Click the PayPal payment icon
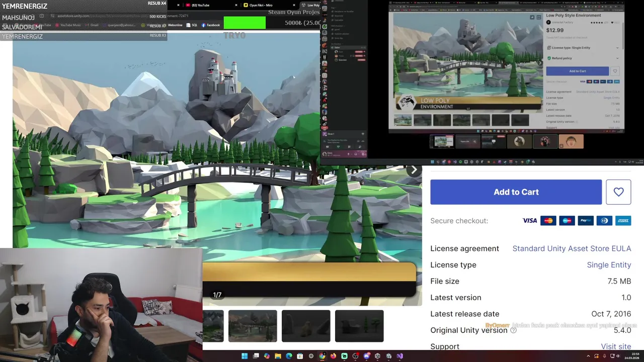This screenshot has width=644, height=362. (x=586, y=221)
